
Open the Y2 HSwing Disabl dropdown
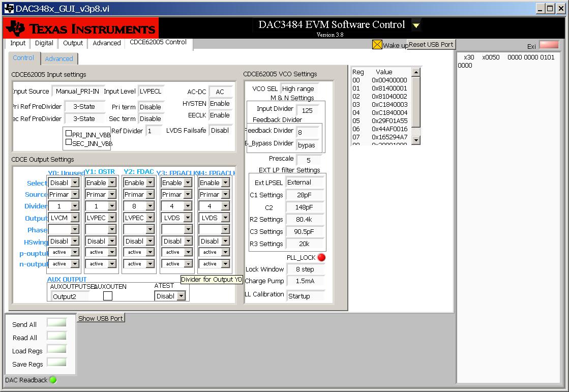pos(139,241)
